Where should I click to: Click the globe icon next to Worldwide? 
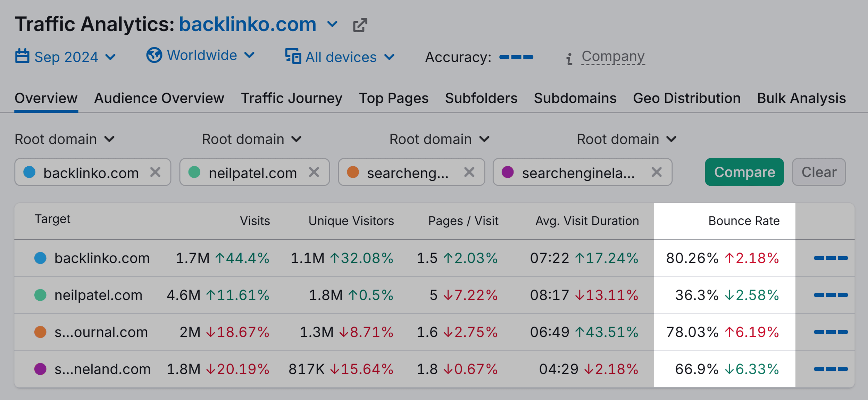(x=154, y=55)
